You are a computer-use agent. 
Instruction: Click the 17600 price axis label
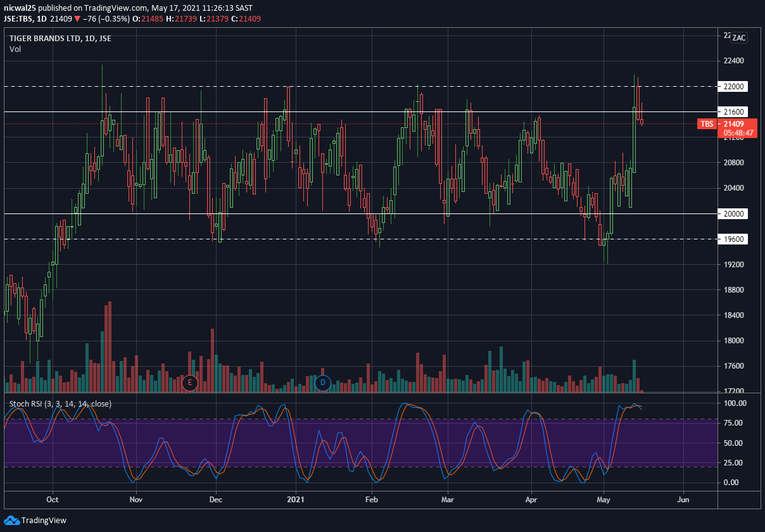coord(733,366)
